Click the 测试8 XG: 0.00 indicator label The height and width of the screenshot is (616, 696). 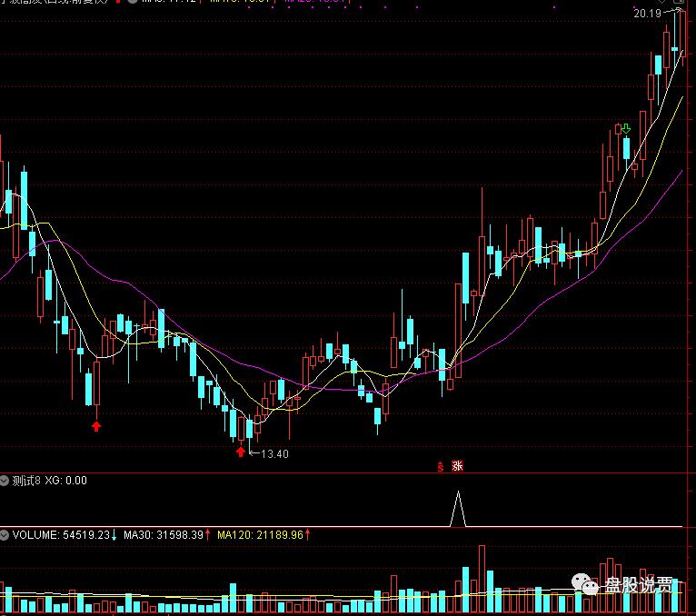coord(50,481)
